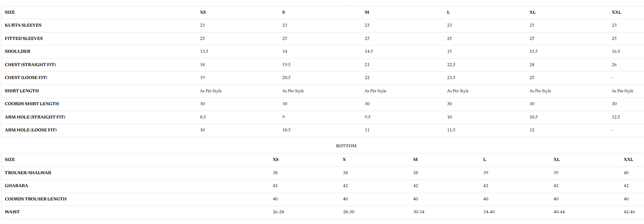Select the WAIST row label
Image resolution: width=644 pixels, height=224 pixels.
coord(12,212)
